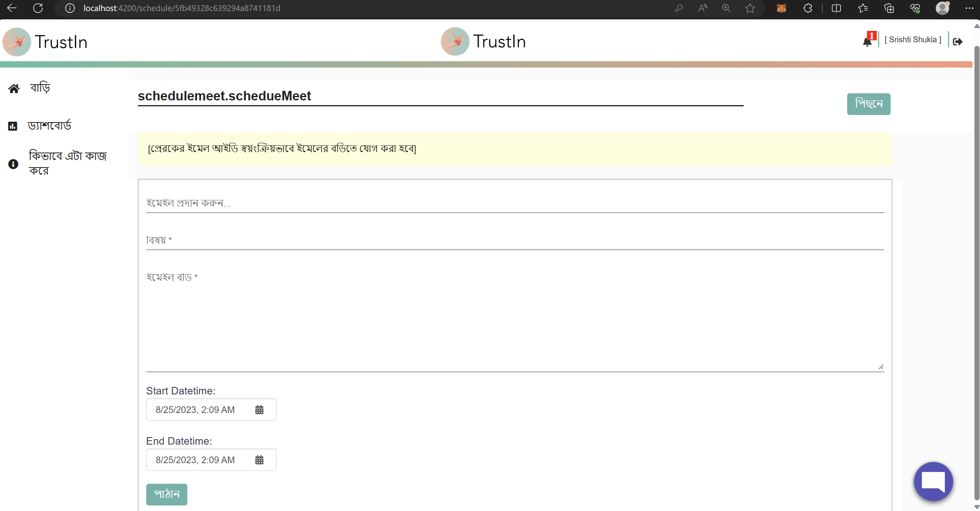Click the browser refresh icon
Viewport: 980px width, 511px height.
(38, 8)
